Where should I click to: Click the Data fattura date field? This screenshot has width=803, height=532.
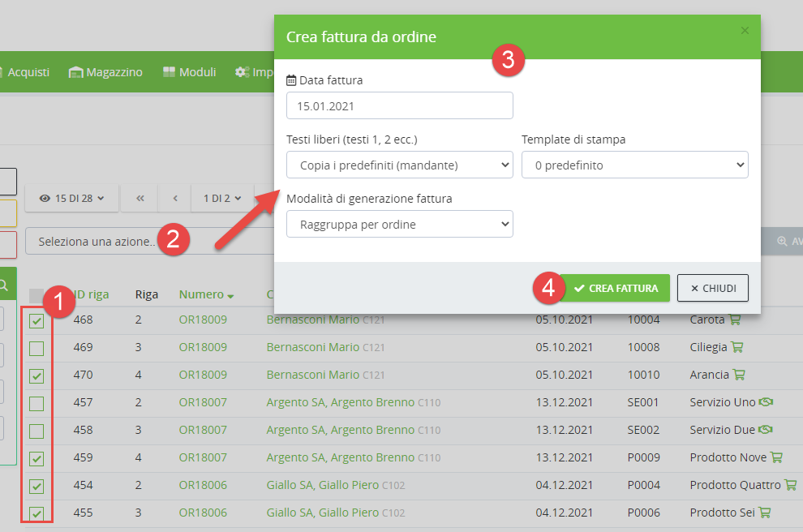399,105
